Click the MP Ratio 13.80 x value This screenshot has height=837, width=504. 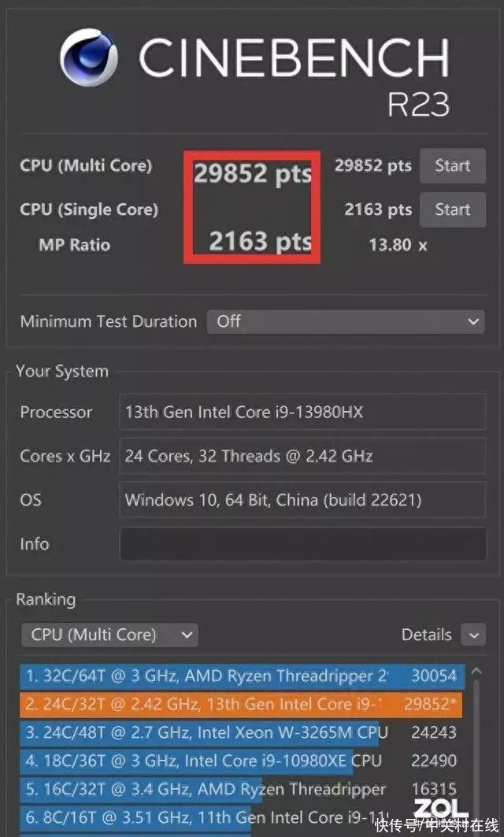point(398,245)
